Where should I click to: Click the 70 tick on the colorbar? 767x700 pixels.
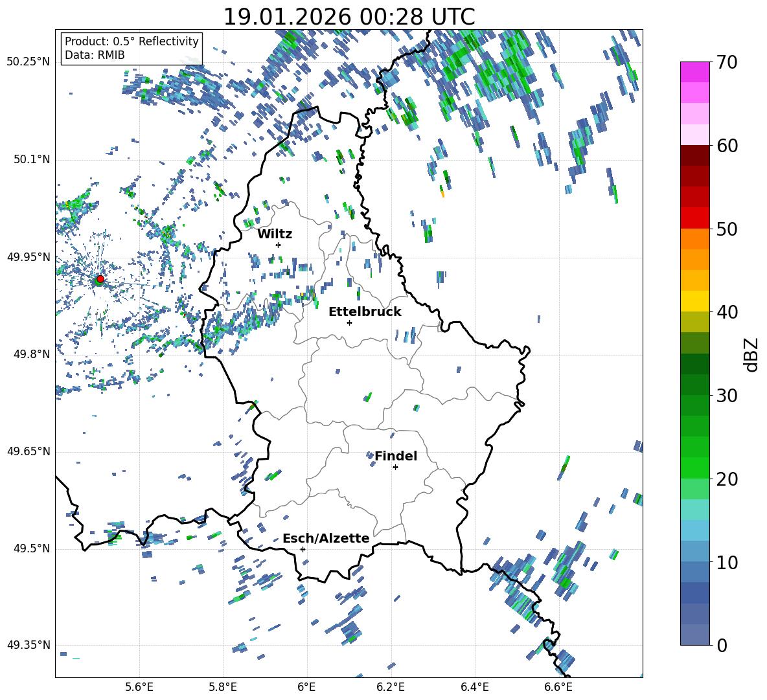726,63
